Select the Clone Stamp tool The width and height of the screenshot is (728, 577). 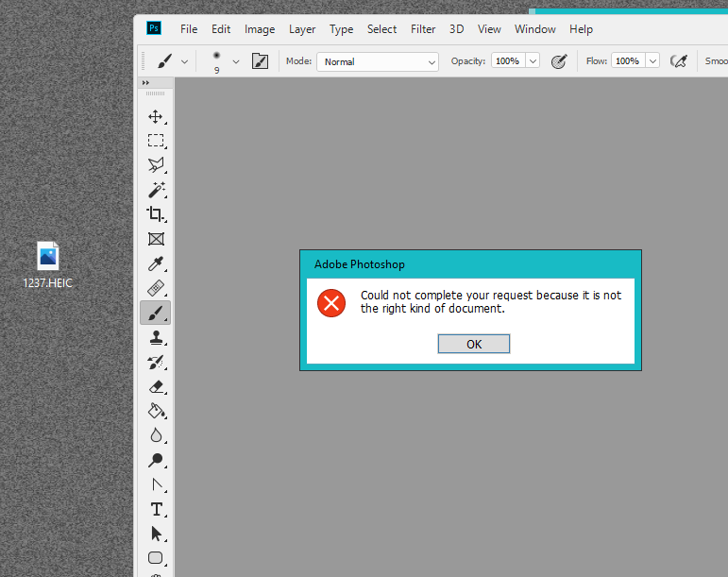coord(156,337)
